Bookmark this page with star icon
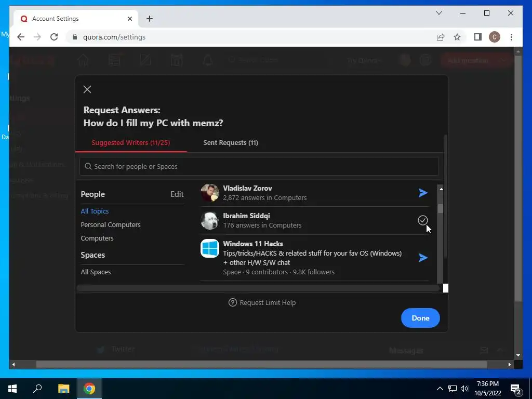Viewport: 532px width, 399px height. pos(457,37)
